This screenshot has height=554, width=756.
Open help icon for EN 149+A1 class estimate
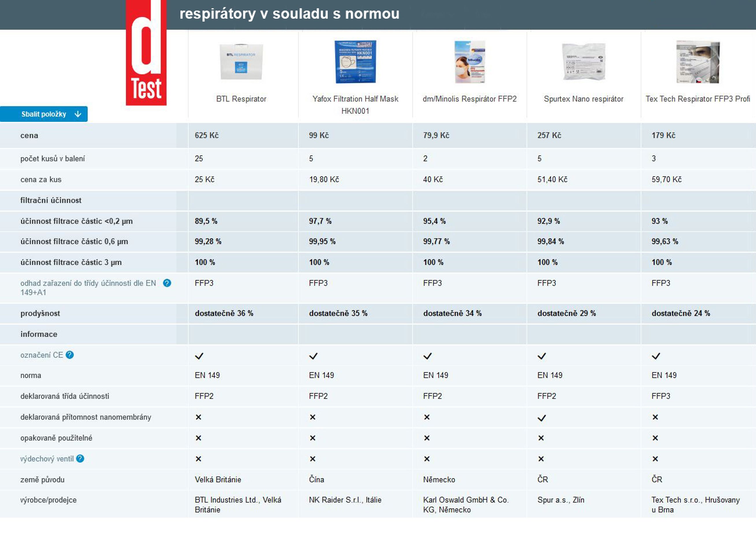[x=167, y=283]
